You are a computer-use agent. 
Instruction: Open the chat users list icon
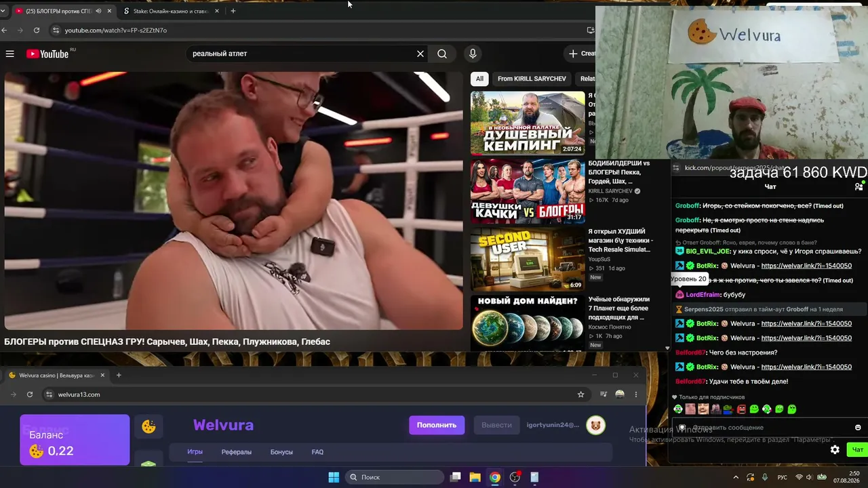pos(859,186)
